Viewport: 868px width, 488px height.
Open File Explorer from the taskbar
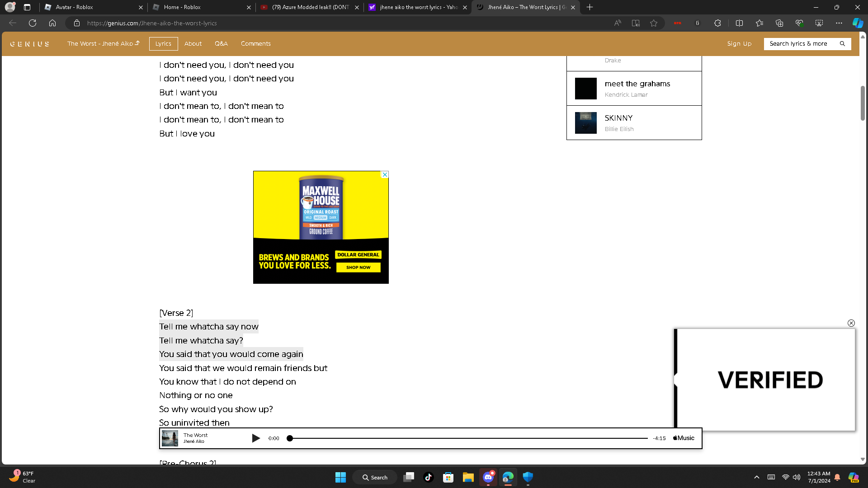click(x=468, y=477)
